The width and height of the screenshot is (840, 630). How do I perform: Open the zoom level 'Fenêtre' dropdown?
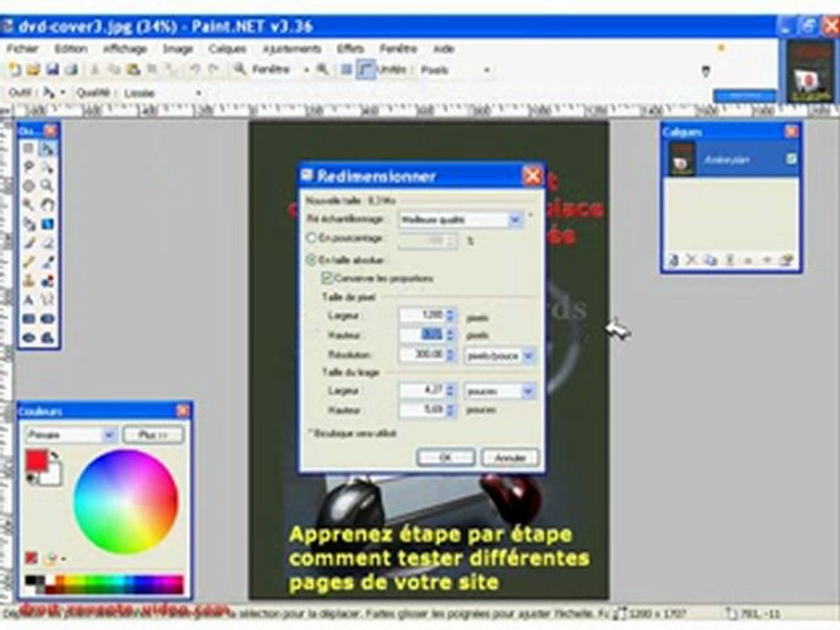(306, 70)
